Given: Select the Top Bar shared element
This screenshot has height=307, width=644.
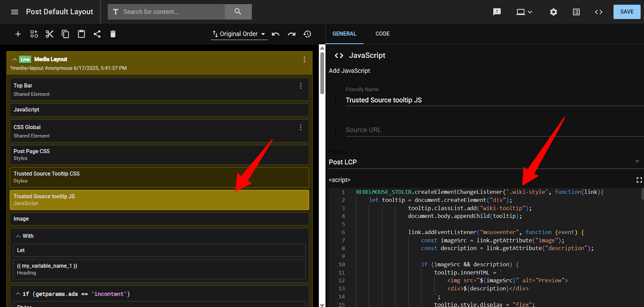Looking at the screenshot, I should pyautogui.click(x=159, y=89).
